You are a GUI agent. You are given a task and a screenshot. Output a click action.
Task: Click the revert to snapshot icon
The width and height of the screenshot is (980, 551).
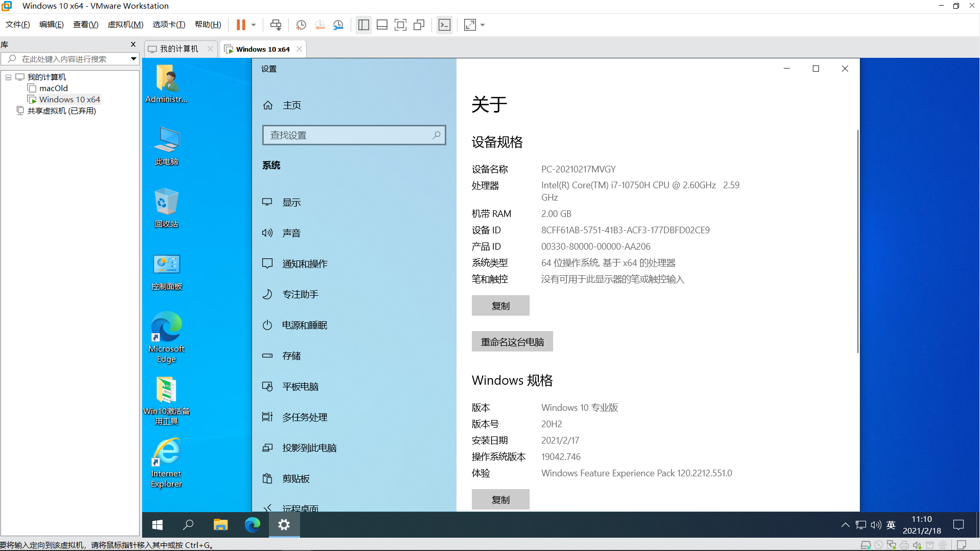pos(320,25)
